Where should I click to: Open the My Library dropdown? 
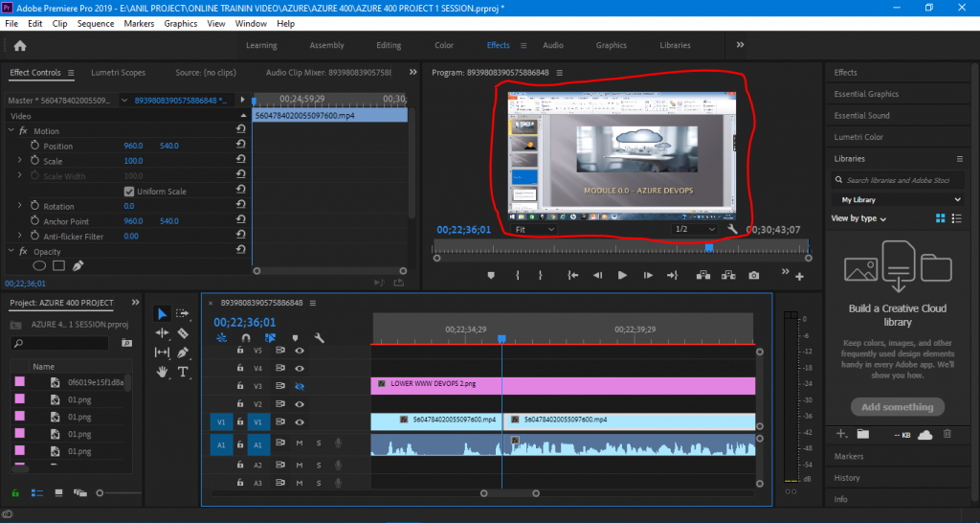pos(898,199)
